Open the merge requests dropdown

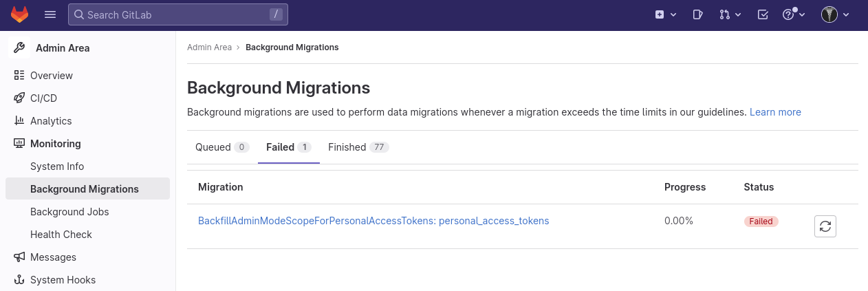point(730,14)
